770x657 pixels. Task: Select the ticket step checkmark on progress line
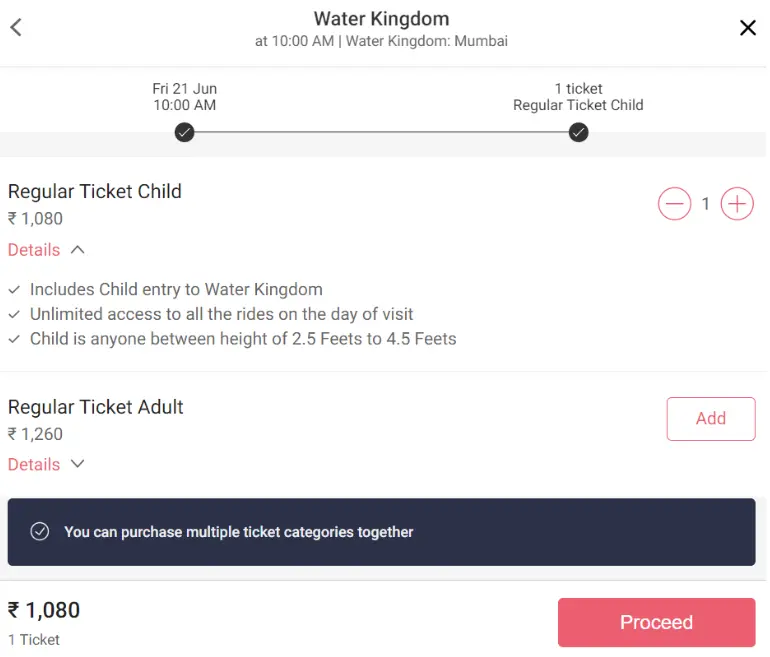pos(578,133)
